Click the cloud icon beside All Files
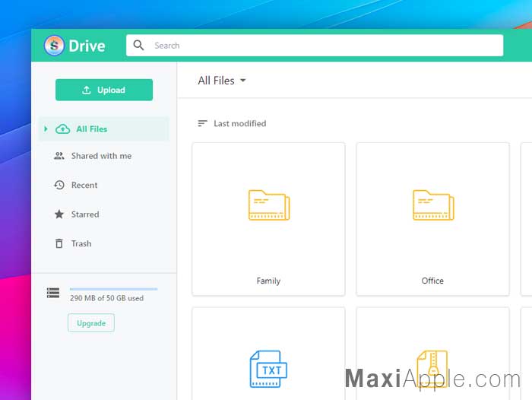Viewport: 532px width, 400px height. (x=63, y=129)
